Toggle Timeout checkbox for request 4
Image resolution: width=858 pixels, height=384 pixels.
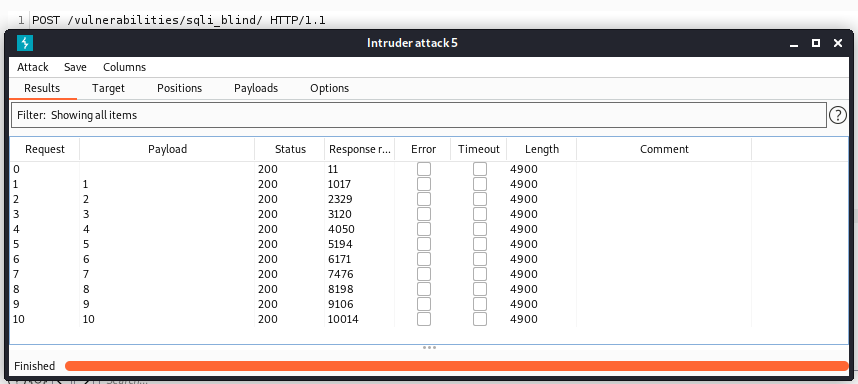click(480, 229)
